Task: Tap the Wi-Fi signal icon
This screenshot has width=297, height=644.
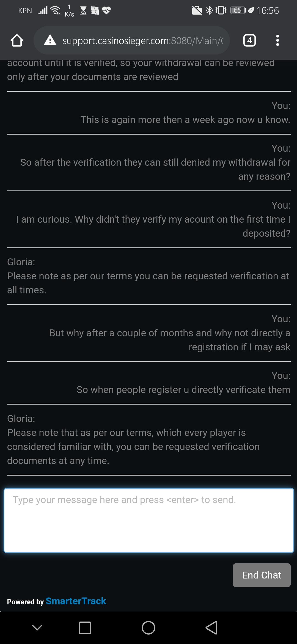Action: point(56,10)
